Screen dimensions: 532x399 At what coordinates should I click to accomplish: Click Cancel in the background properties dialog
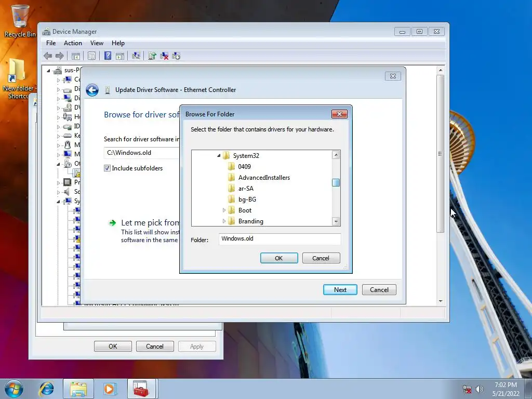point(155,347)
